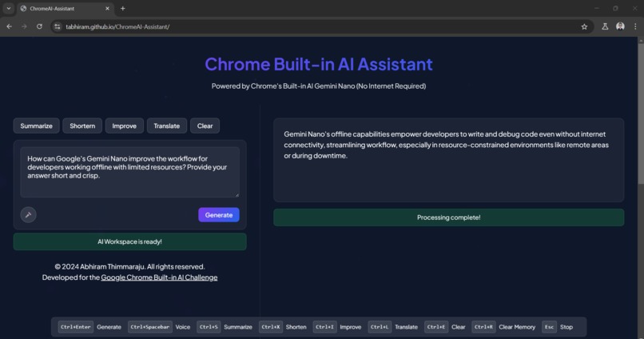The width and height of the screenshot is (644, 339).
Task: Reload the page with refresh icon
Action: [39, 26]
